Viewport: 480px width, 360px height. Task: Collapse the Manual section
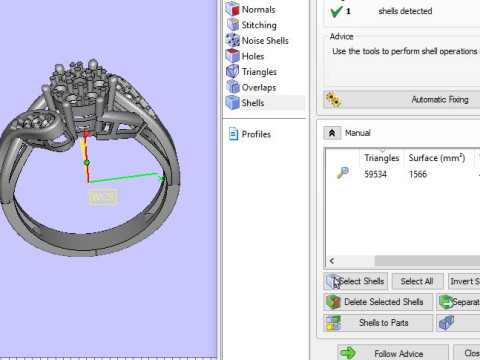tap(332, 133)
